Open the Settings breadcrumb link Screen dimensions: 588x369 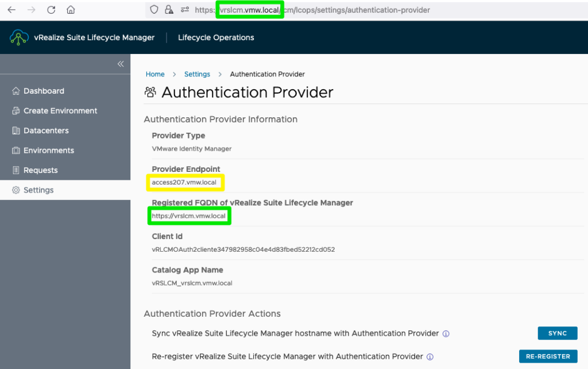click(198, 74)
